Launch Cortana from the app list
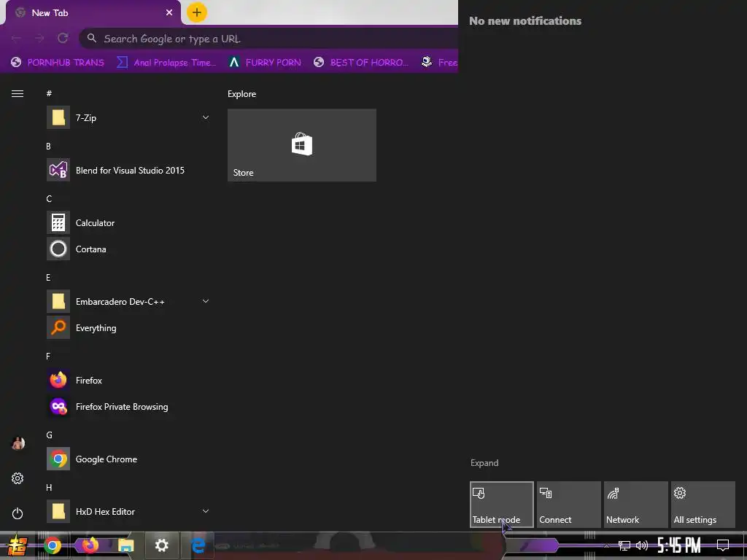This screenshot has height=560, width=747. pyautogui.click(x=128, y=249)
